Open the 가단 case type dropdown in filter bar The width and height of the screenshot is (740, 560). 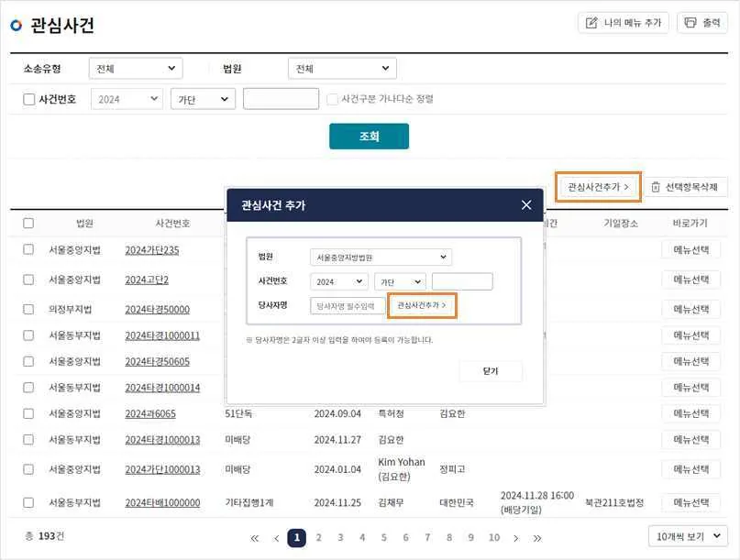(x=203, y=99)
